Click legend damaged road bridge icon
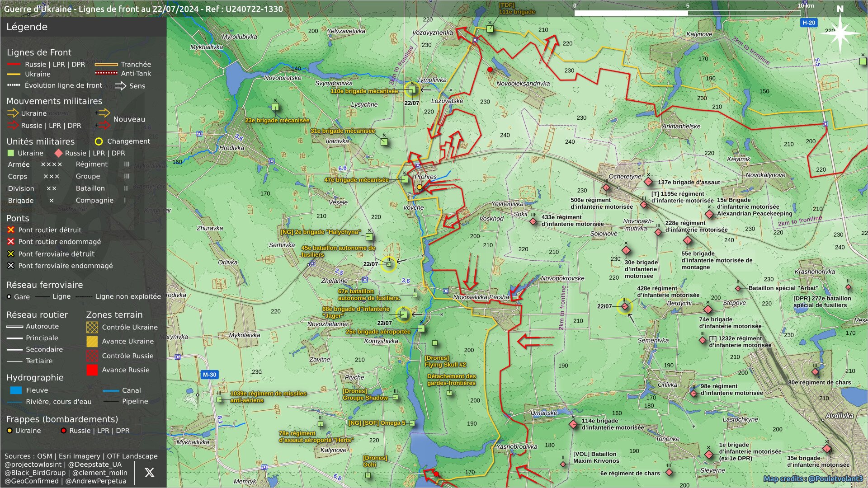868x488 pixels. (x=11, y=242)
